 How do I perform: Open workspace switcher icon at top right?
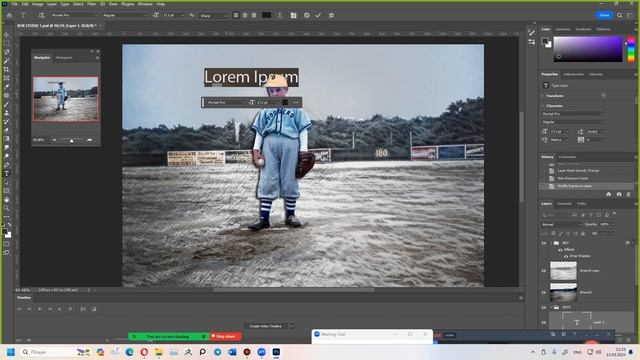point(630,16)
